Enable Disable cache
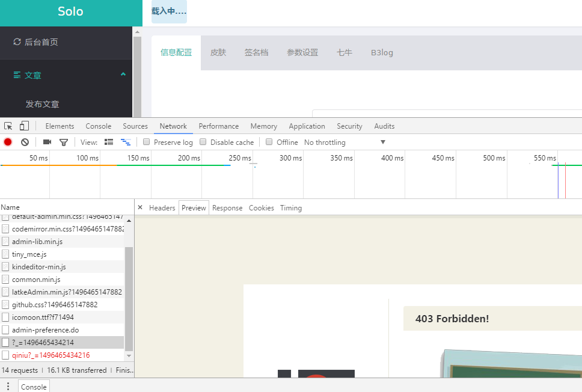The width and height of the screenshot is (582, 392). point(203,142)
